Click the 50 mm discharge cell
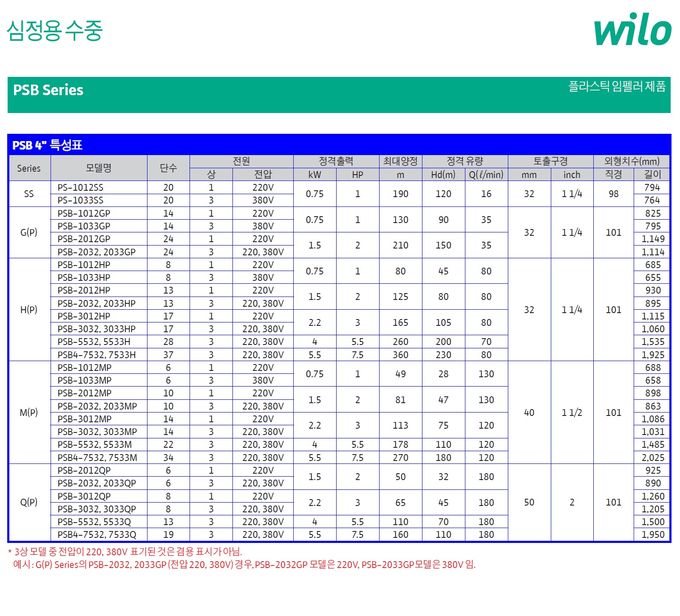The width and height of the screenshot is (680, 616). click(529, 502)
